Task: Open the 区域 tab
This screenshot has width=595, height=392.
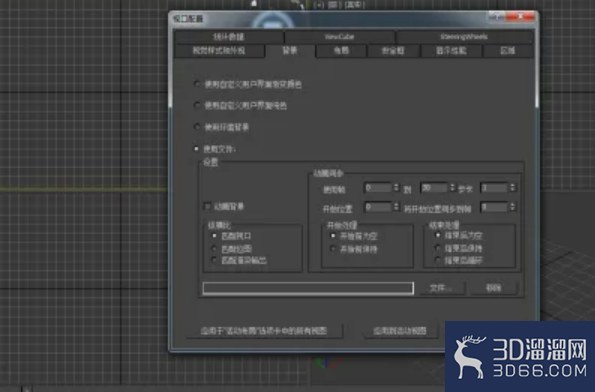Action: [x=508, y=50]
